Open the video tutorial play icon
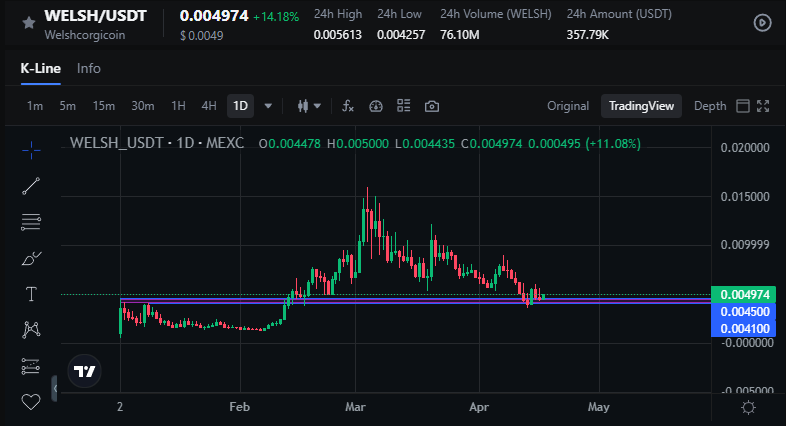Image resolution: width=786 pixels, height=426 pixels. [762, 23]
